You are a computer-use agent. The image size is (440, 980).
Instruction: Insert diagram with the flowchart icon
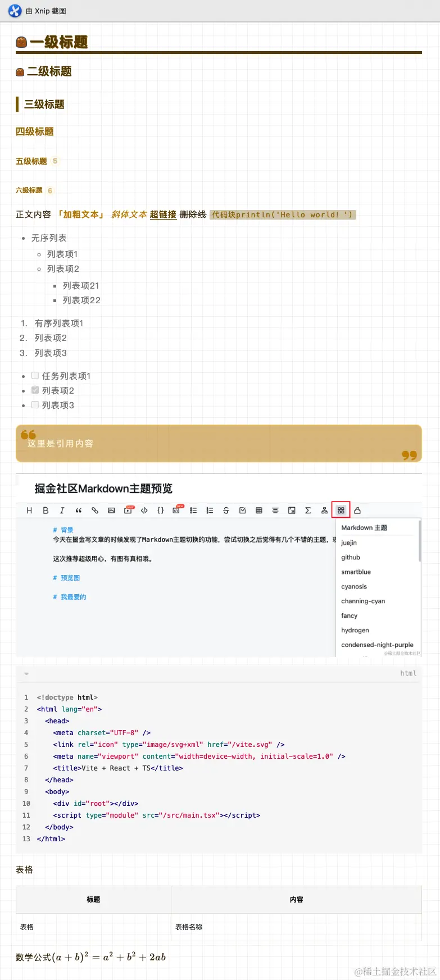point(324,510)
